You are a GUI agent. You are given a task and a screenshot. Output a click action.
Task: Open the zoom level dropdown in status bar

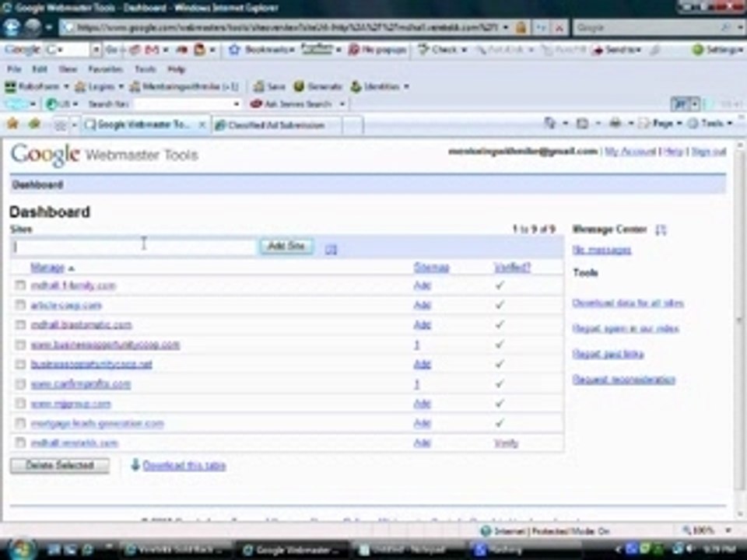[x=728, y=530]
